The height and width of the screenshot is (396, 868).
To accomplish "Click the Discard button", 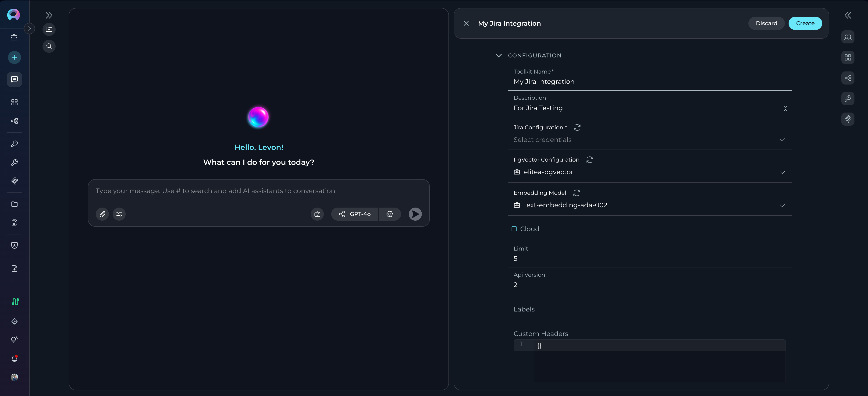I will point(766,23).
